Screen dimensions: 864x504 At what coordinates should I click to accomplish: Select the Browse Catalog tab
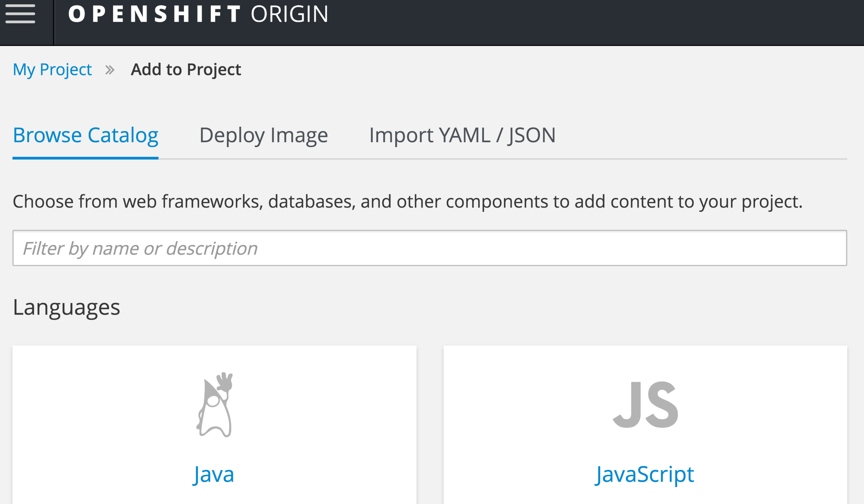[x=86, y=135]
